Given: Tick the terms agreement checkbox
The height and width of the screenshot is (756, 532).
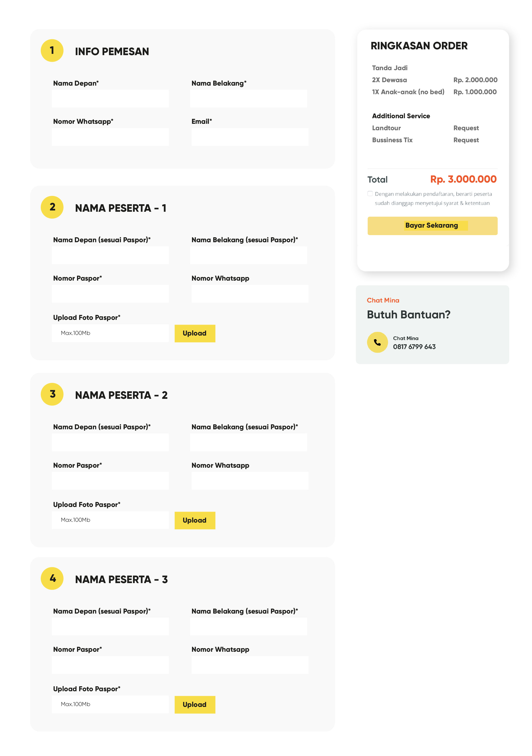Looking at the screenshot, I should click(370, 194).
